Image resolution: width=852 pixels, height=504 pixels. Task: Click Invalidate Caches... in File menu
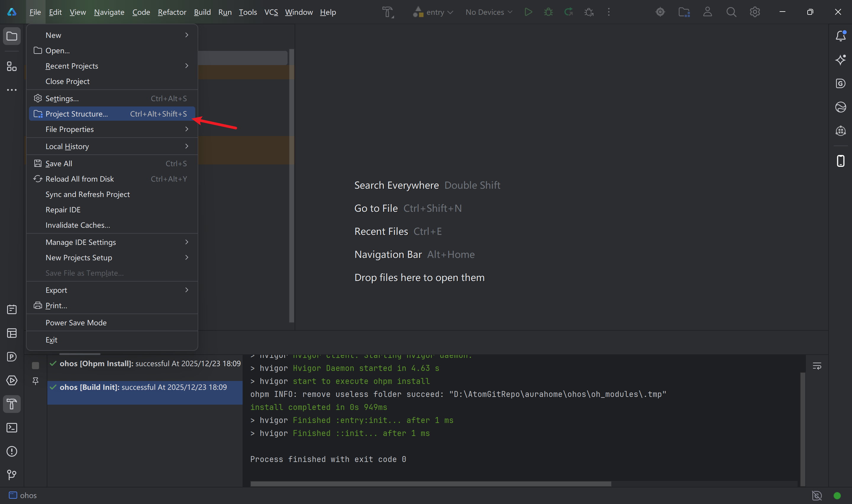point(78,225)
